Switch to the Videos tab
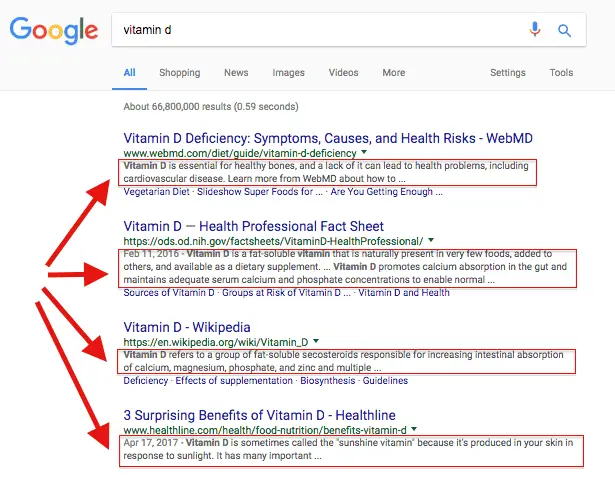This screenshot has width=615, height=481. 344,73
